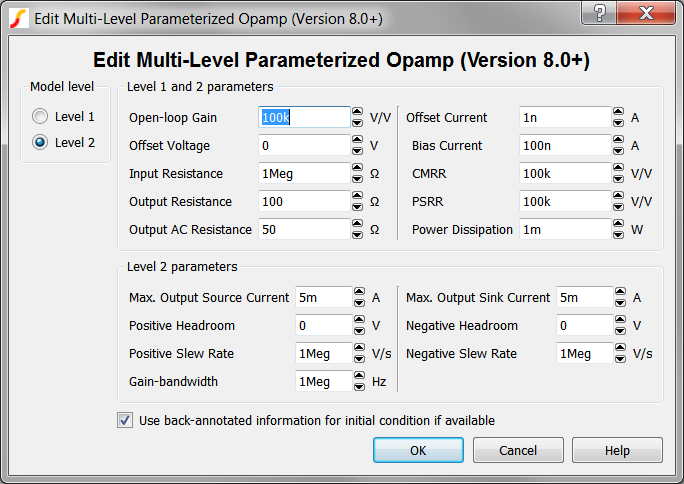Click the Open-loop Gain spinner arrows
The width and height of the screenshot is (684, 484).
(x=358, y=117)
